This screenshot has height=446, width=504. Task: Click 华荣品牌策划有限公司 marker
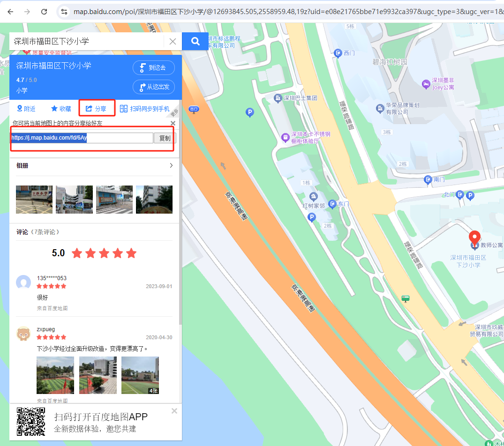pyautogui.click(x=380, y=109)
